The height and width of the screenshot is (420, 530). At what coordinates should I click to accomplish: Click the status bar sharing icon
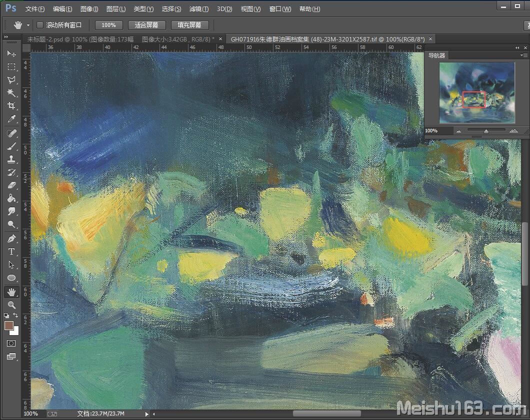tap(52, 414)
